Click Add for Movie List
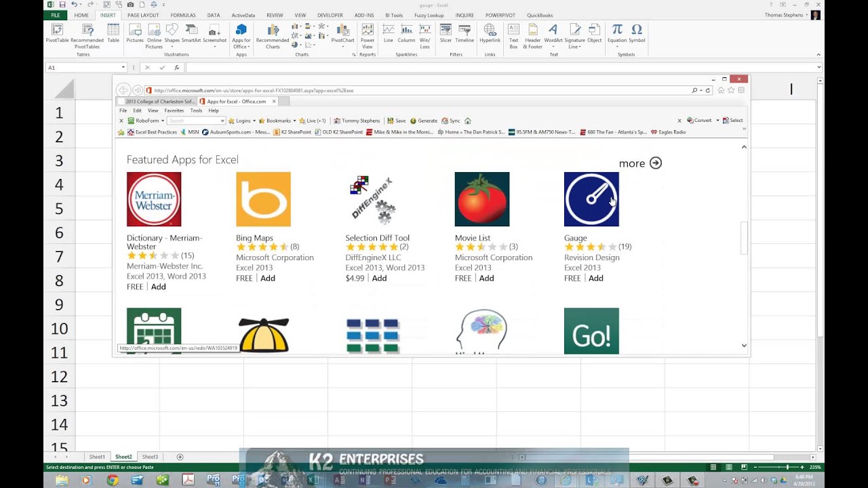Screen dimensions: 868x488 (486, 279)
